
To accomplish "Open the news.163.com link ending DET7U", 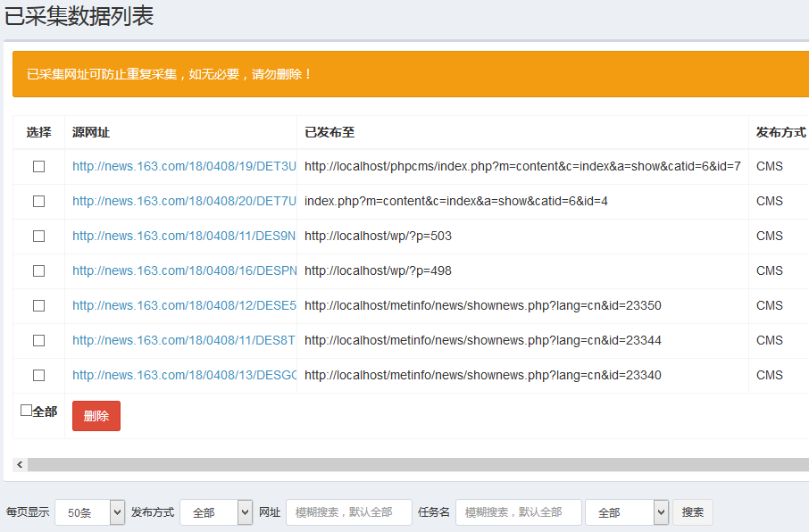I will coord(184,201).
